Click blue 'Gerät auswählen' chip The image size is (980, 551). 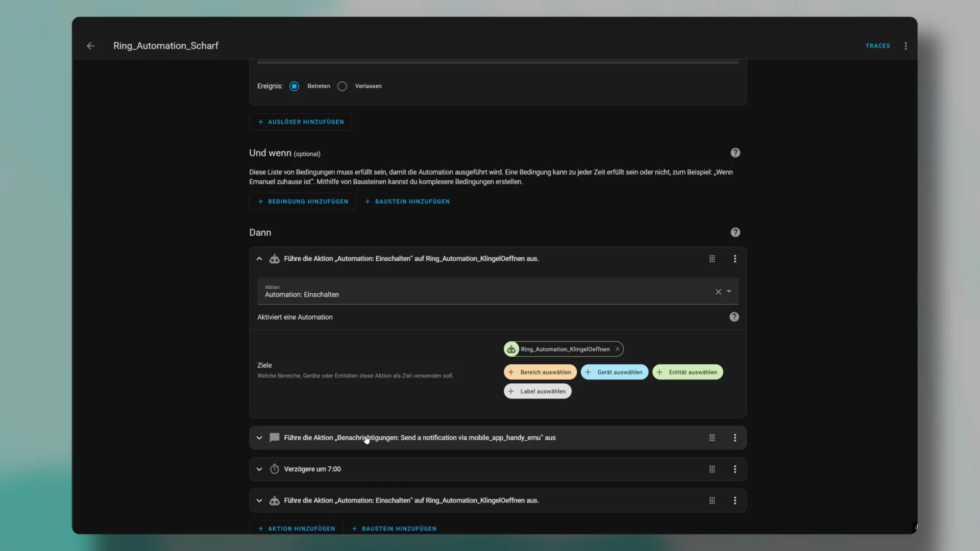[615, 372]
